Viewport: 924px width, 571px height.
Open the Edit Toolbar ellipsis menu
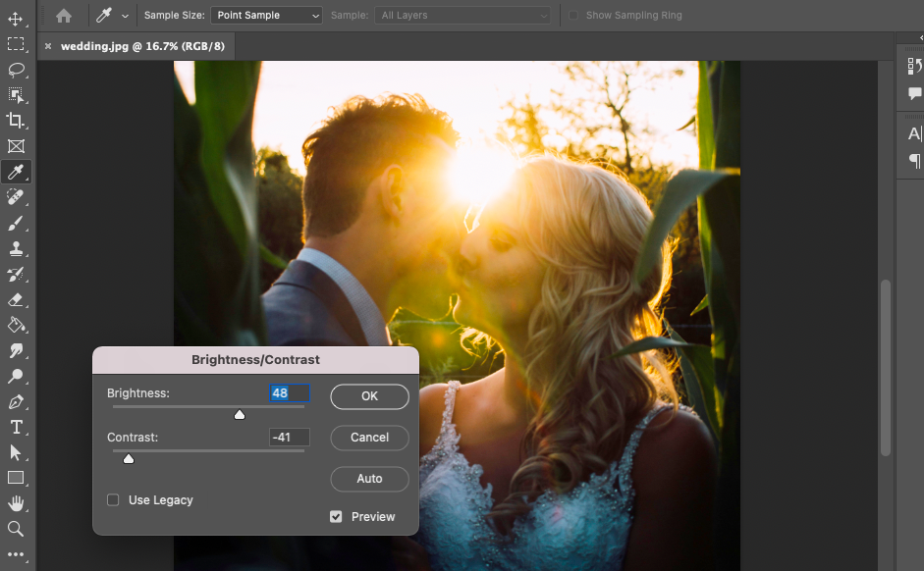16,554
